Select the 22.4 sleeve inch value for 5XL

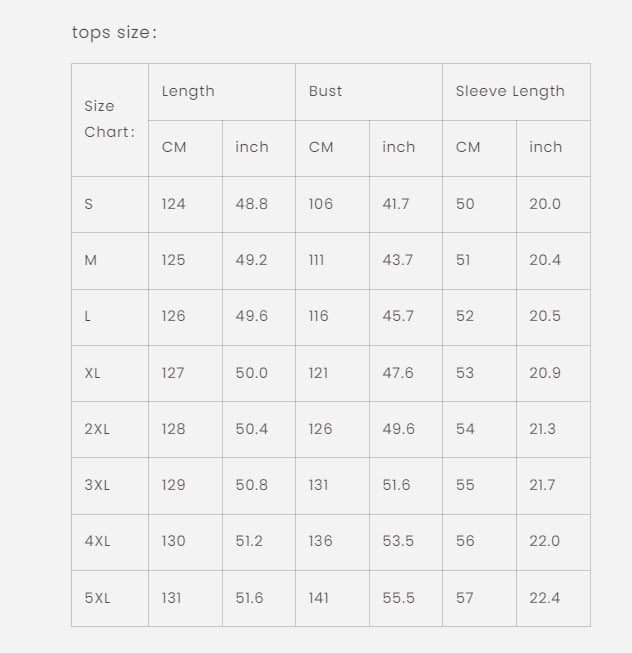coord(545,598)
